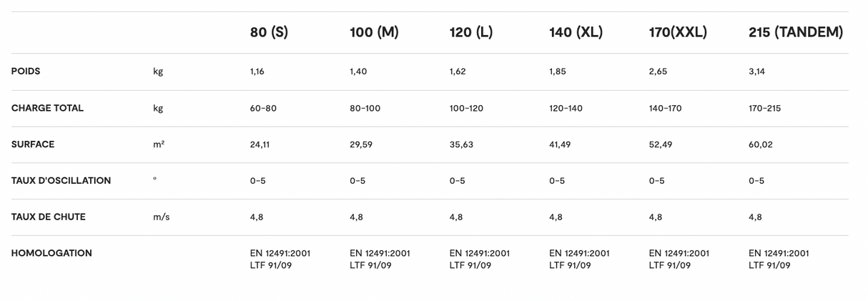
Task: Select the HOMOLOGATION row label
Action: tap(51, 253)
